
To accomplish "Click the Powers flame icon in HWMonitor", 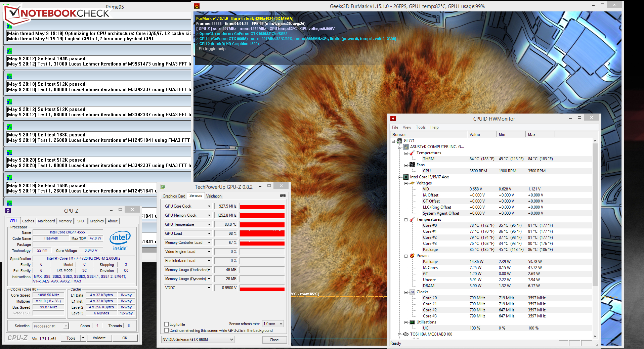I will click(412, 256).
